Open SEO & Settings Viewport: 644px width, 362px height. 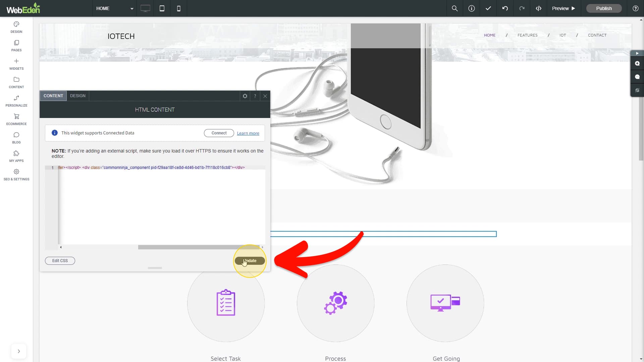[x=16, y=175]
